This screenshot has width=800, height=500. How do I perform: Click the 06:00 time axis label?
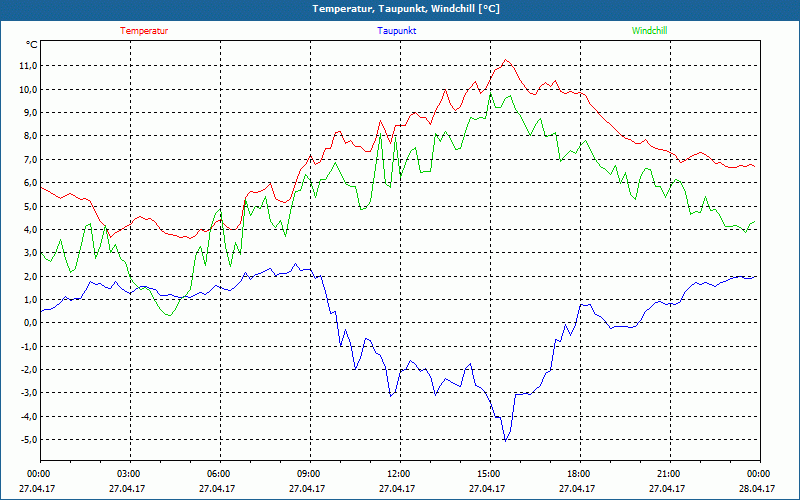pos(220,474)
